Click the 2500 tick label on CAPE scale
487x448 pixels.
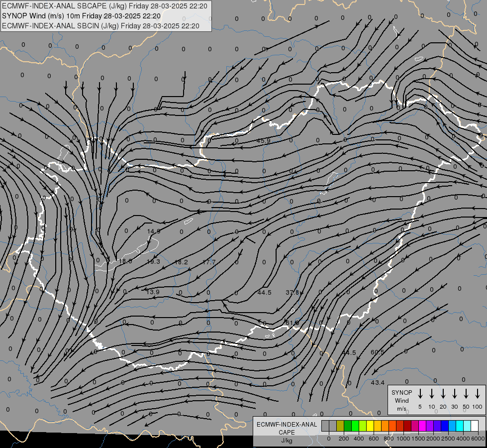448,439
